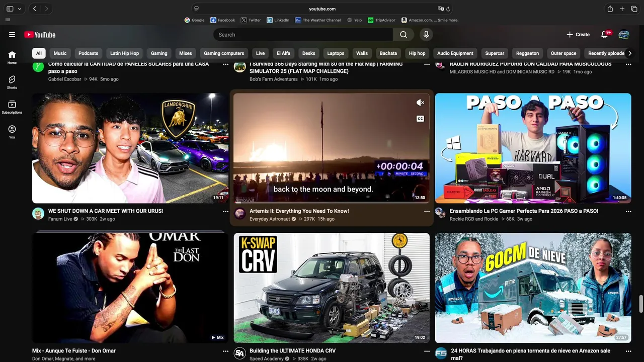Image resolution: width=644 pixels, height=362 pixels.
Task: Open the Fanum Live channel avatar
Action: click(38, 213)
